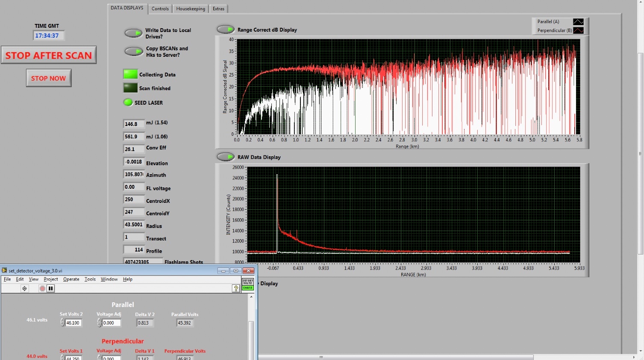Open the context help question mark icon
The height and width of the screenshot is (360, 644).
(235, 289)
